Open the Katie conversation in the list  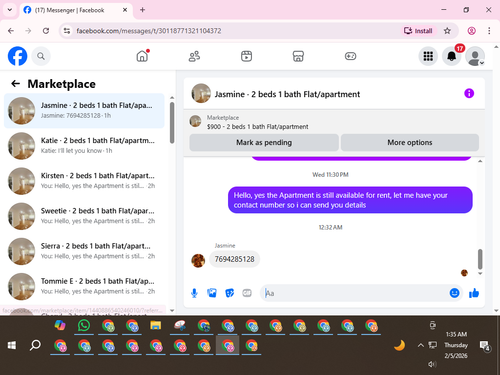[84, 146]
